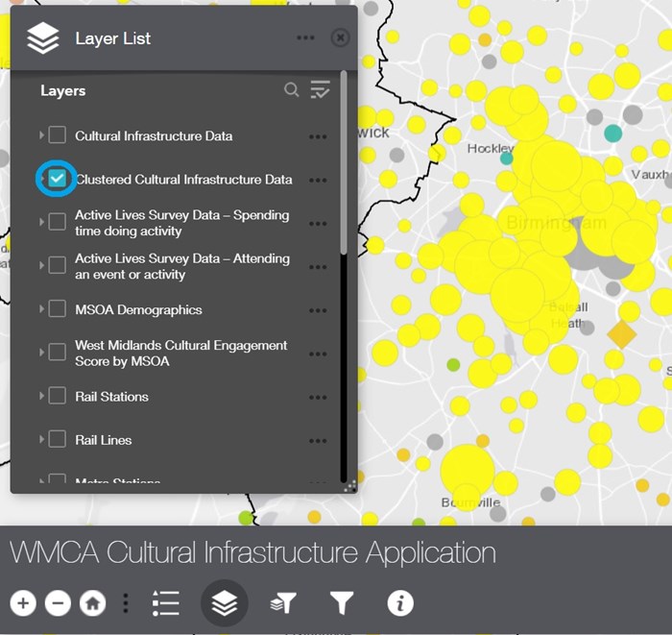Check the MSOA Demographics layer box
672x635 pixels.
[58, 309]
